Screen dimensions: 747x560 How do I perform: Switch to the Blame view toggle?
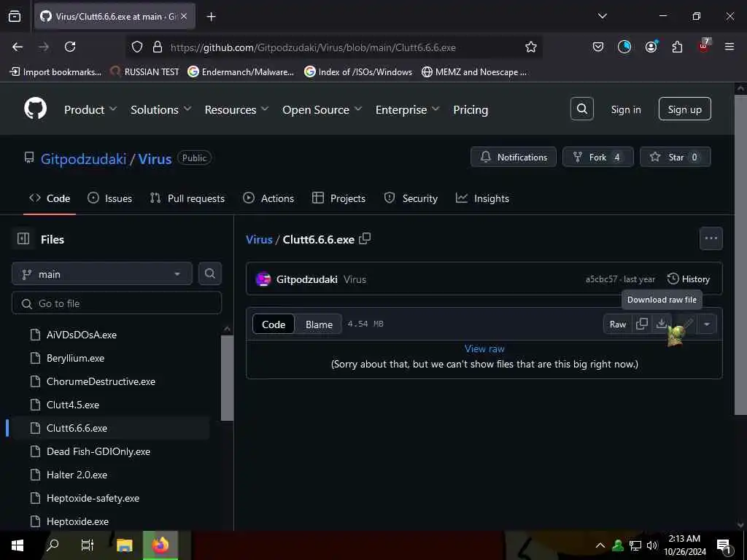click(x=319, y=324)
